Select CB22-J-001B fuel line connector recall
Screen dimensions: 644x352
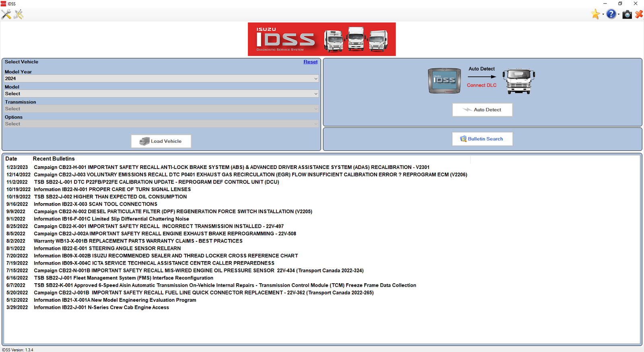(204, 293)
